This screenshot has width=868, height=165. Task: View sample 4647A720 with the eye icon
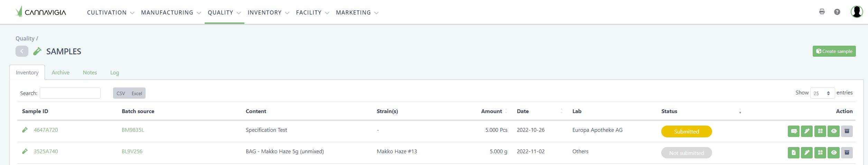[833, 131]
